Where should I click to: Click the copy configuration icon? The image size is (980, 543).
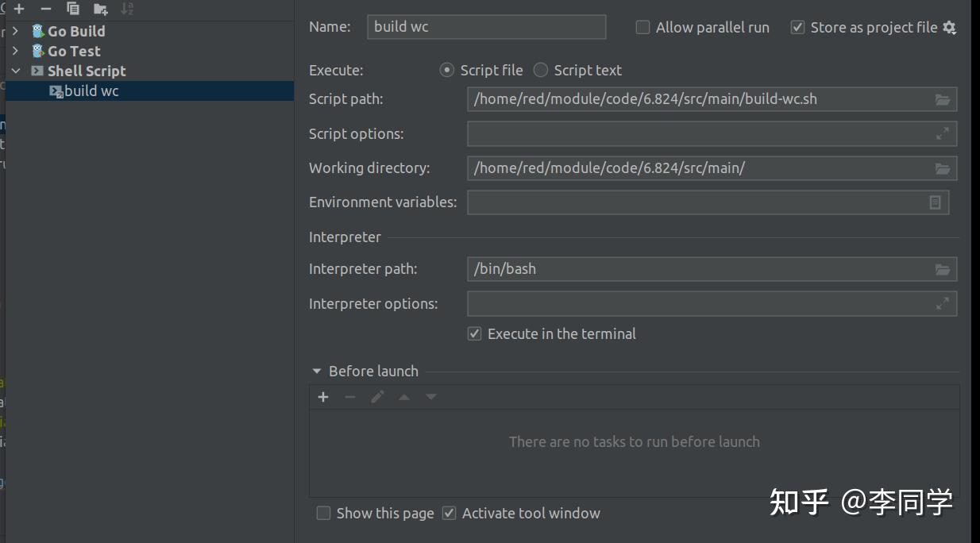(x=73, y=9)
